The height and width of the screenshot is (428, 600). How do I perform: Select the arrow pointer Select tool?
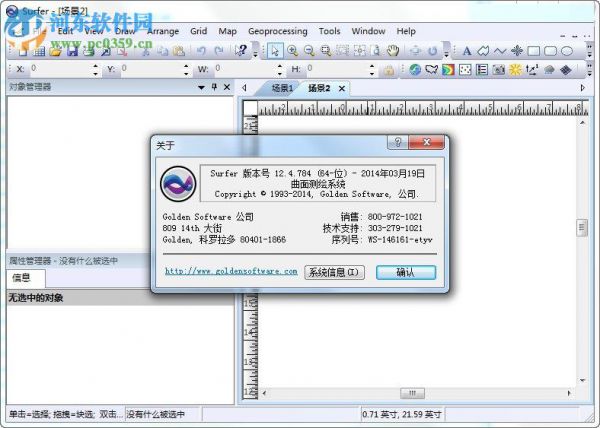275,51
